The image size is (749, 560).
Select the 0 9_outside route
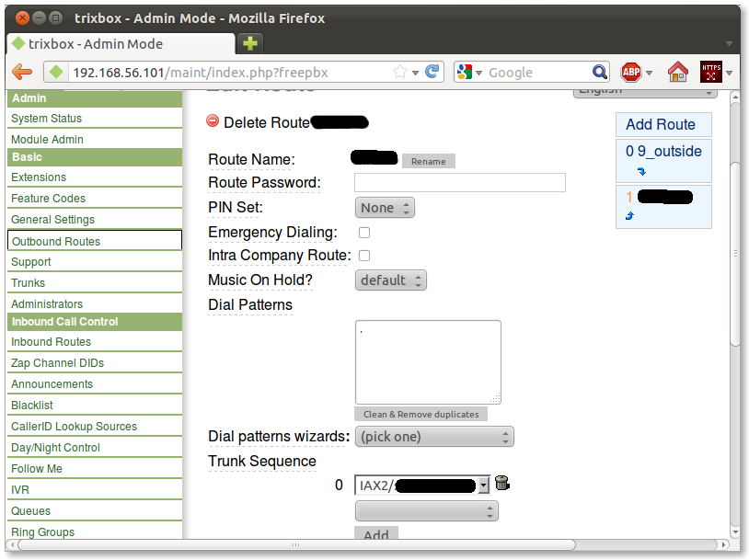[663, 152]
